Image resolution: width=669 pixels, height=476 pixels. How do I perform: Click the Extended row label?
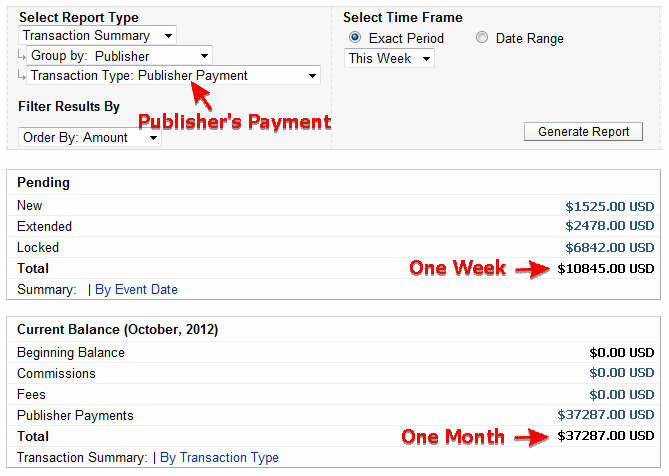click(x=44, y=226)
